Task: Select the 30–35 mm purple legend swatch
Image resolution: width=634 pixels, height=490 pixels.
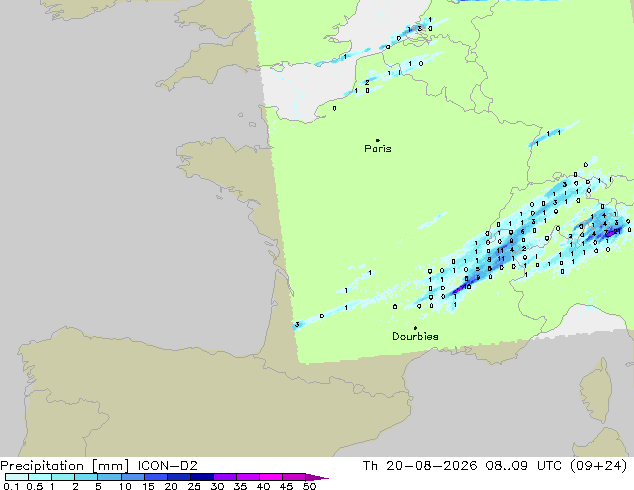Action: [x=225, y=477]
